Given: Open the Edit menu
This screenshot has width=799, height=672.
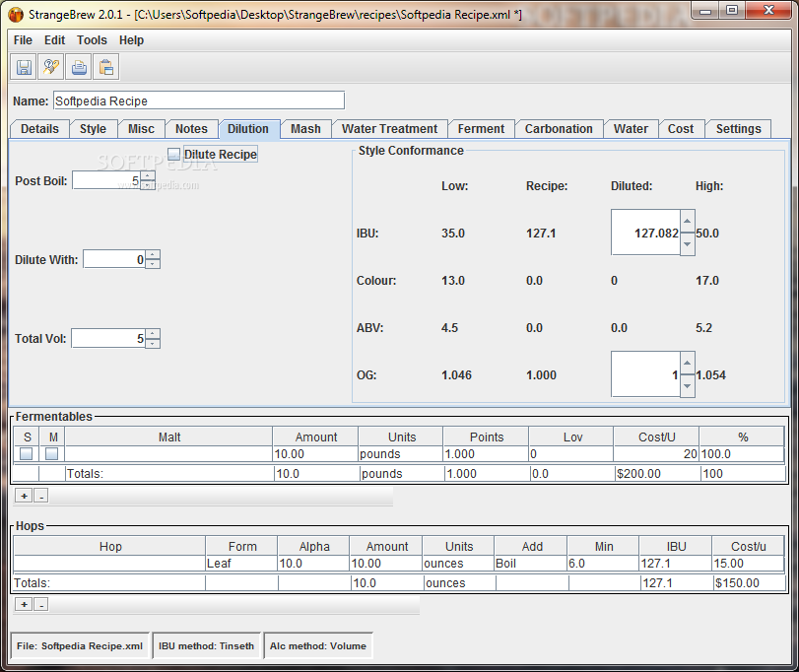Looking at the screenshot, I should (54, 40).
